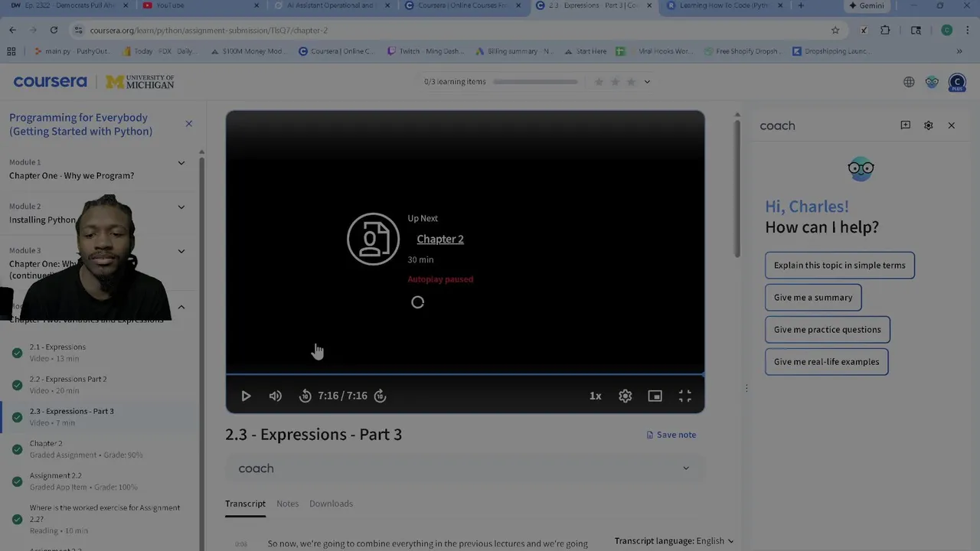Screen dimensions: 980x551
Task: Go back in browser
Action: tap(12, 30)
